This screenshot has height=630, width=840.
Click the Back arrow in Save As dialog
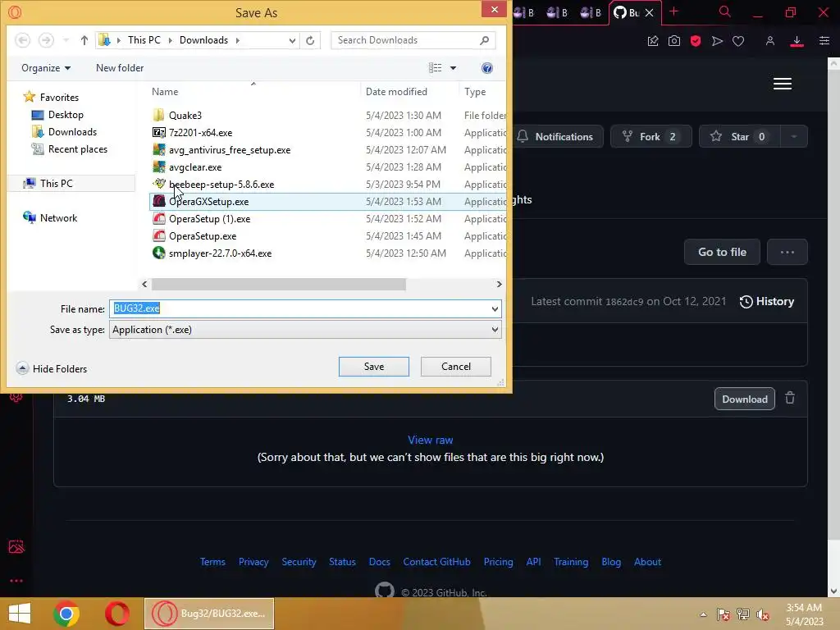tap(22, 40)
